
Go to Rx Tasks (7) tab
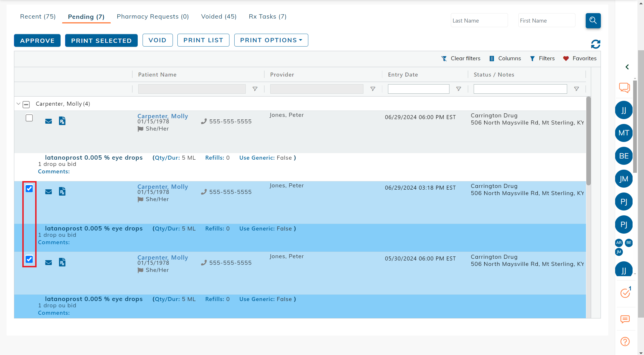(x=268, y=16)
